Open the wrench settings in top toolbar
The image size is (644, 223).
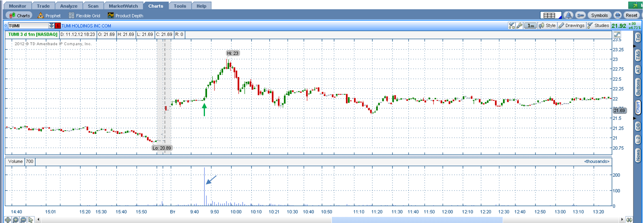(x=580, y=15)
